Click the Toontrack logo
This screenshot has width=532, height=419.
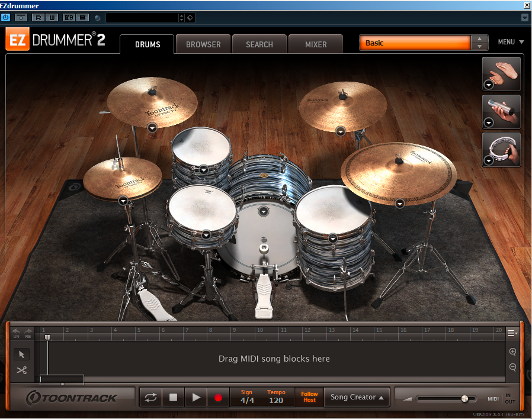(72, 398)
